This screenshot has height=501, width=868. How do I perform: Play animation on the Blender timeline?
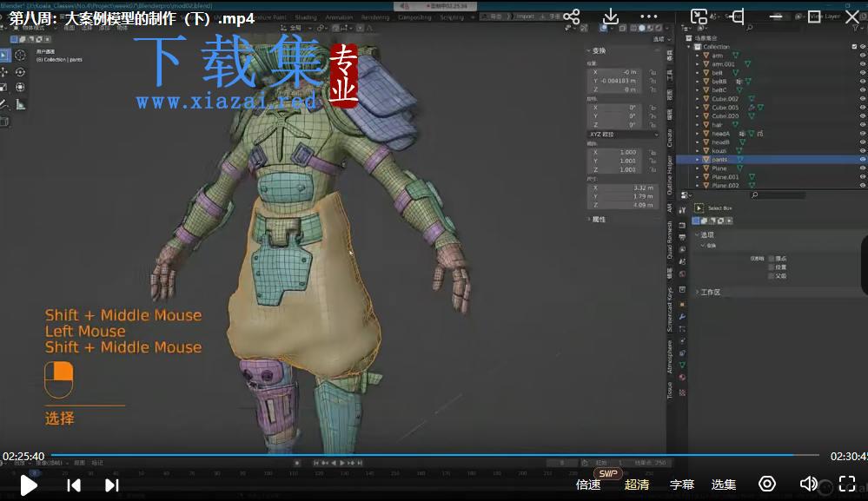pos(342,463)
